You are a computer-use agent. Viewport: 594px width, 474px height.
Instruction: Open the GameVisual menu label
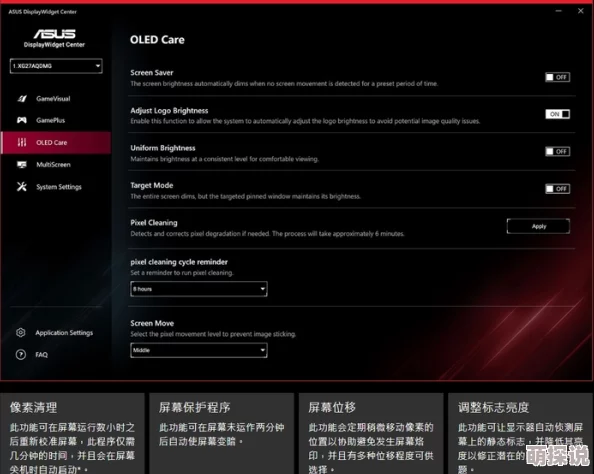(x=53, y=99)
